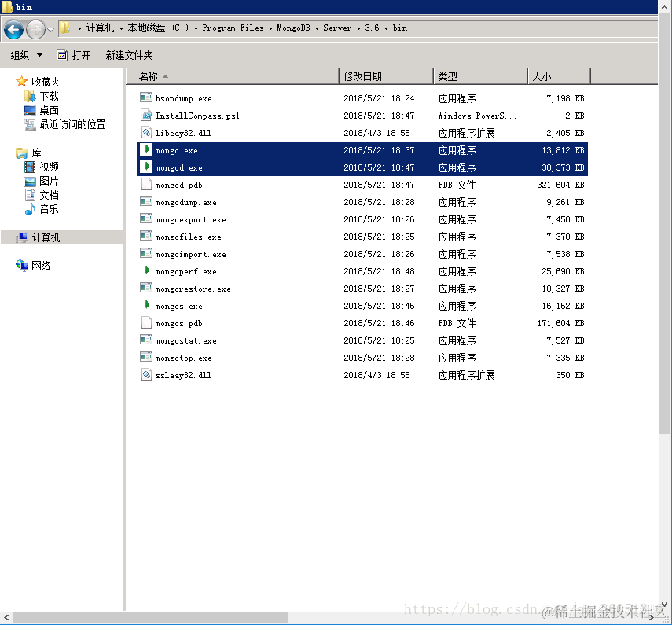Sort by 修改日期 column header

pyautogui.click(x=386, y=76)
